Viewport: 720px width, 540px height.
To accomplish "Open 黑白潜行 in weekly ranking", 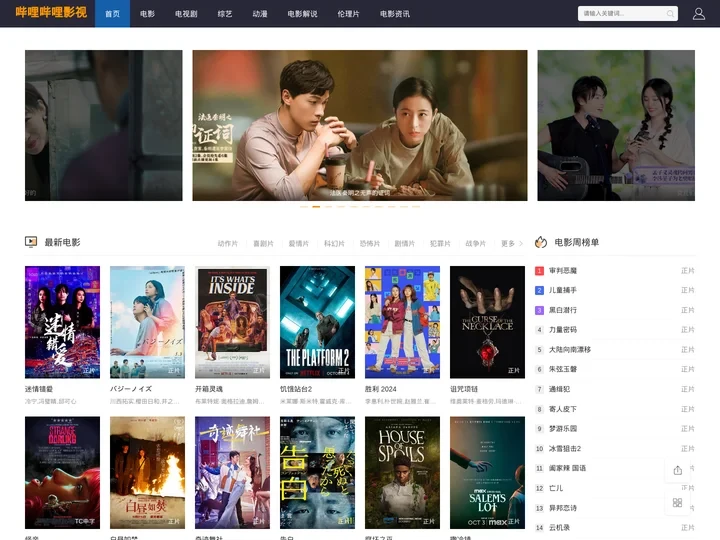I will 563,310.
